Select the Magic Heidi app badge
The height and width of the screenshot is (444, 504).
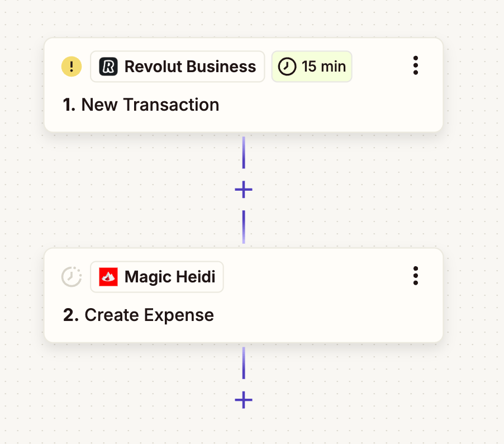pos(156,276)
